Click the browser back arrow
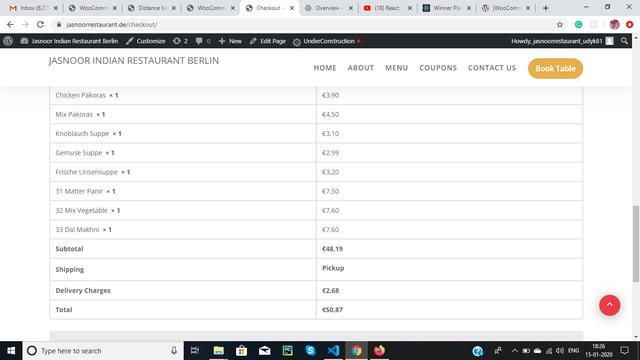Screen dimensions: 640x360 pos(10,24)
